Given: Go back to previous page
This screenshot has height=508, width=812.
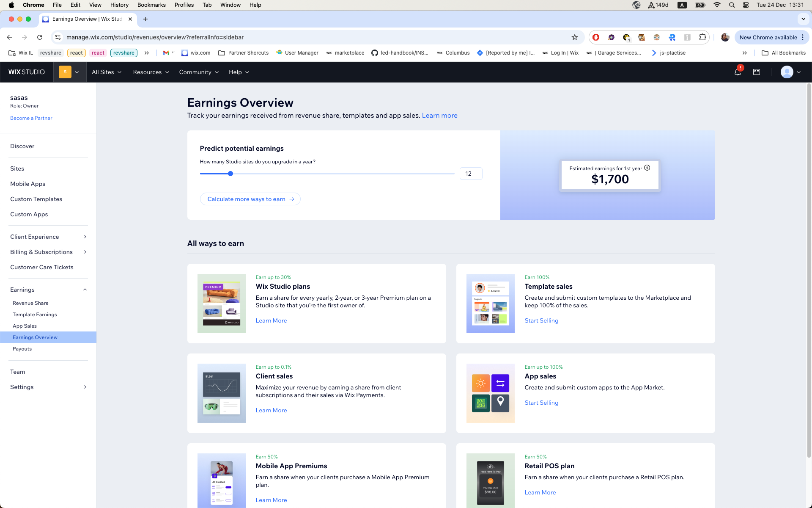Looking at the screenshot, I should tap(9, 37).
